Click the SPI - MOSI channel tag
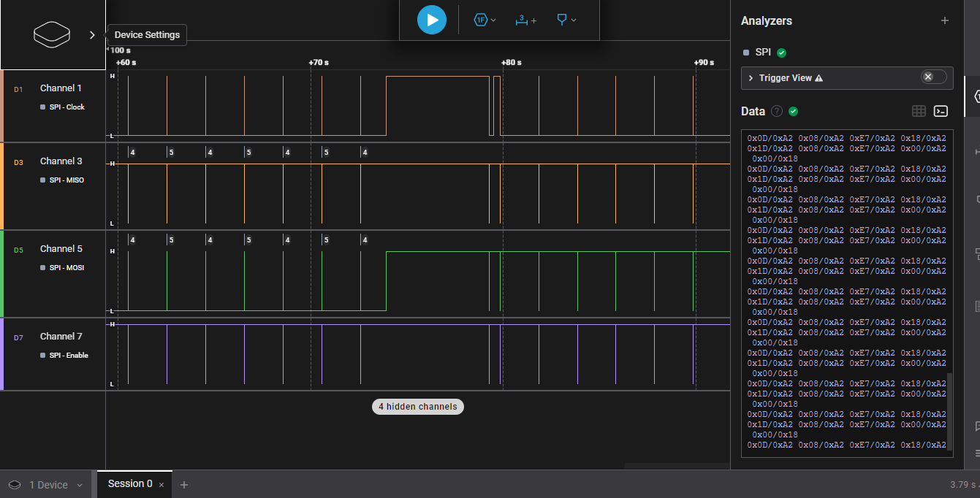The image size is (980, 498). 62,267
